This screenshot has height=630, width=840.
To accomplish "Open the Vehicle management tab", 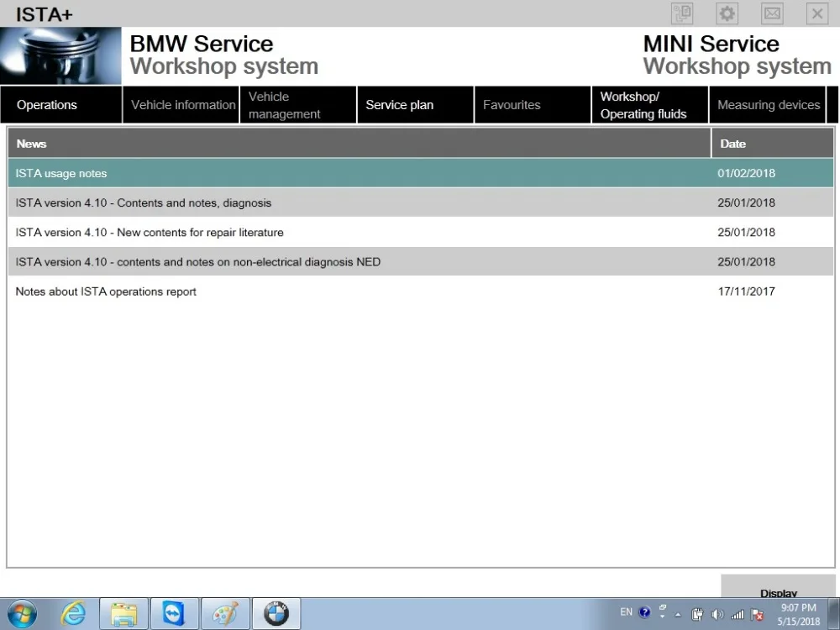I will [x=298, y=105].
